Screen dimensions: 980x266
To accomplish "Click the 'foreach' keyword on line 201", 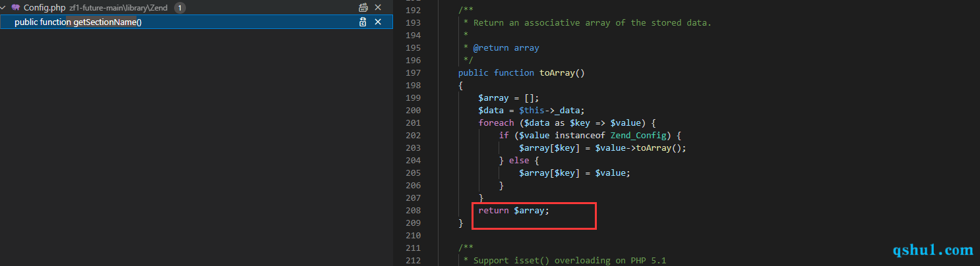I will click(496, 122).
